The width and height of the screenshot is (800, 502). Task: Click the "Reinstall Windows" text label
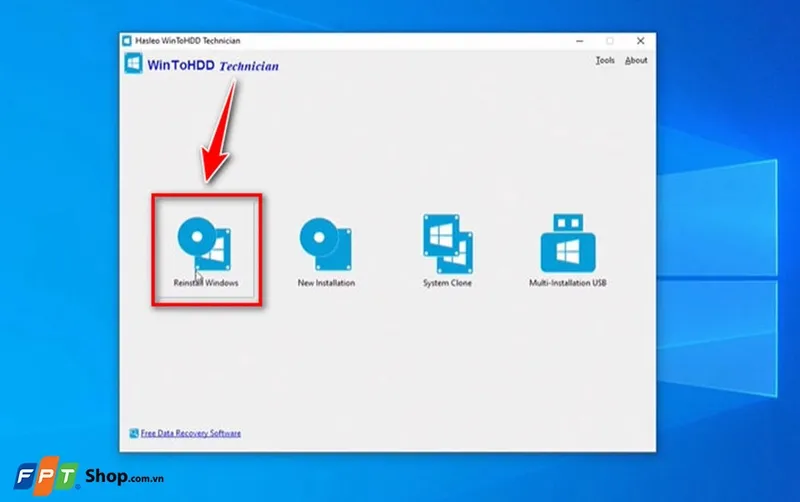205,283
